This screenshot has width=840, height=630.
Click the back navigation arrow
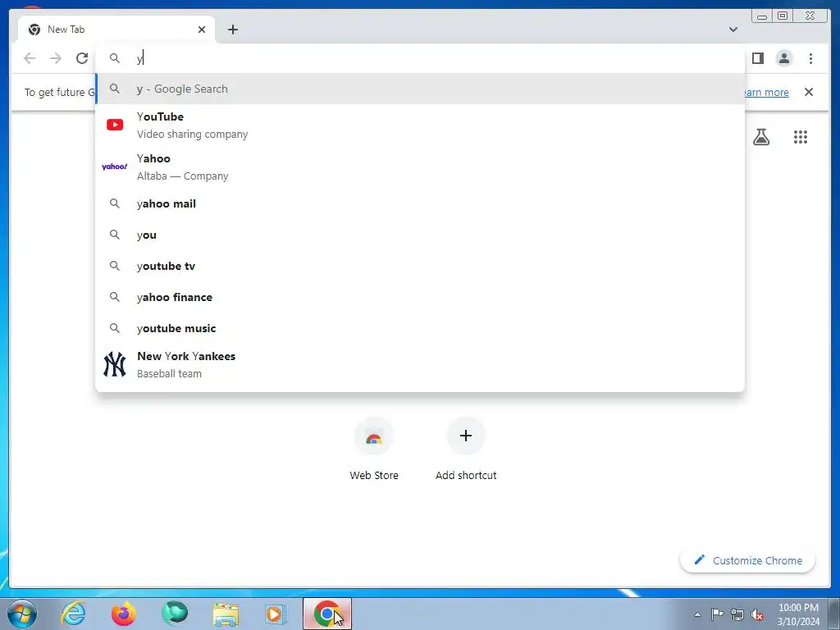(30, 58)
